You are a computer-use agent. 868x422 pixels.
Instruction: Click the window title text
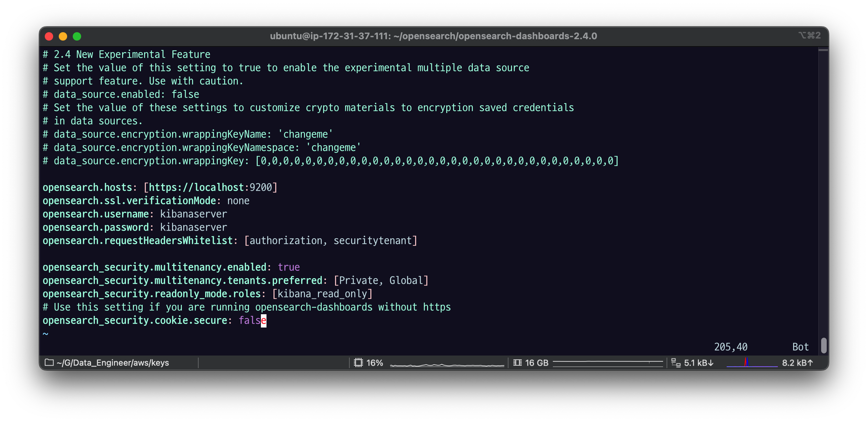coord(433,36)
